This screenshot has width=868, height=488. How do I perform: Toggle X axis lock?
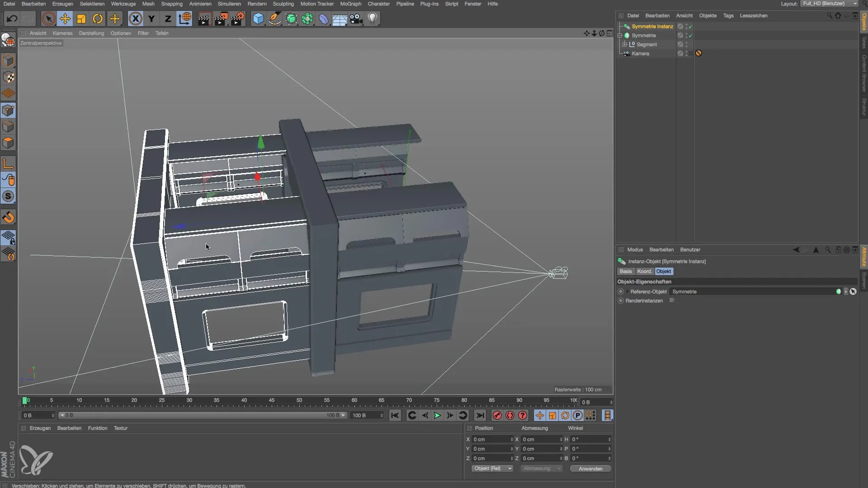click(135, 19)
